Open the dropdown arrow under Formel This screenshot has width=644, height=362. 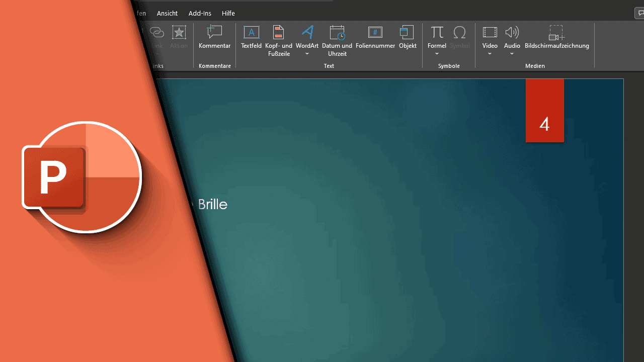click(437, 54)
